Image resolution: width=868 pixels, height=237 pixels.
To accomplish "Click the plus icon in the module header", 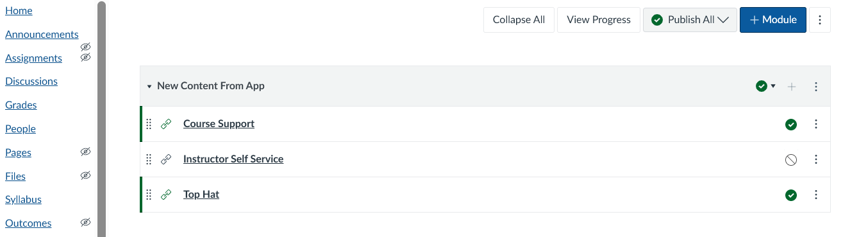I will point(792,87).
